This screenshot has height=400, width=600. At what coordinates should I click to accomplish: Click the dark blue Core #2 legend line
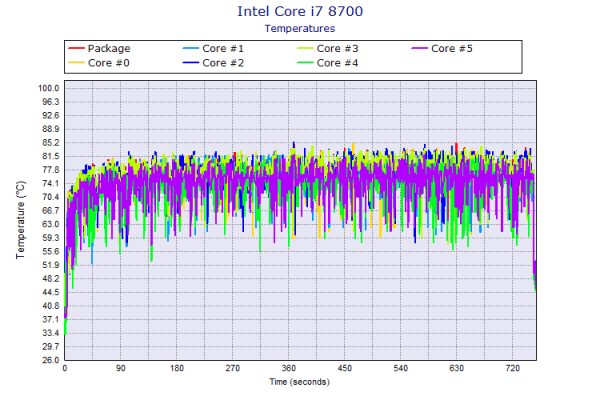pos(191,62)
